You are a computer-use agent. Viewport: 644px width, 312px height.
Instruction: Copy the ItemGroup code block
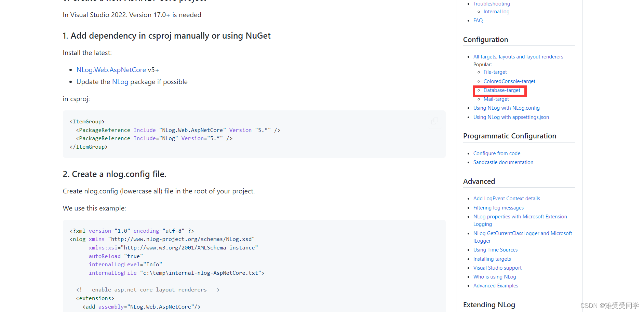click(435, 121)
